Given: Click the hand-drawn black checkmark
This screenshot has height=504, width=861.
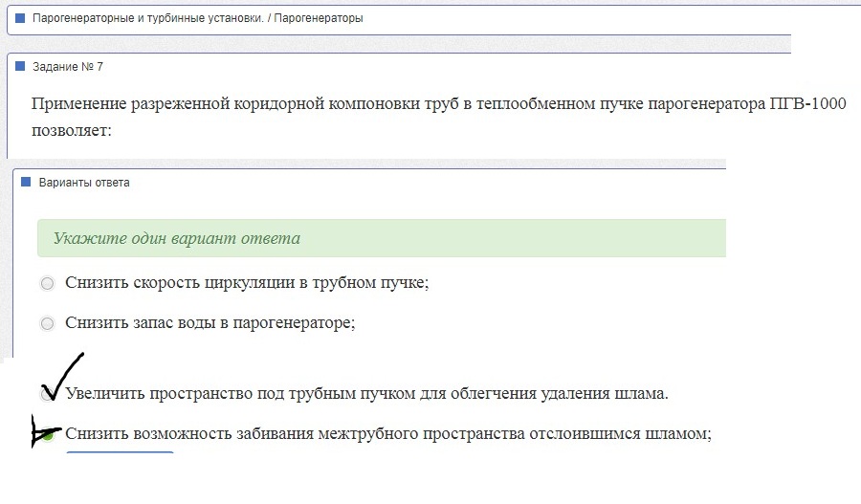Looking at the screenshot, I should (62, 376).
